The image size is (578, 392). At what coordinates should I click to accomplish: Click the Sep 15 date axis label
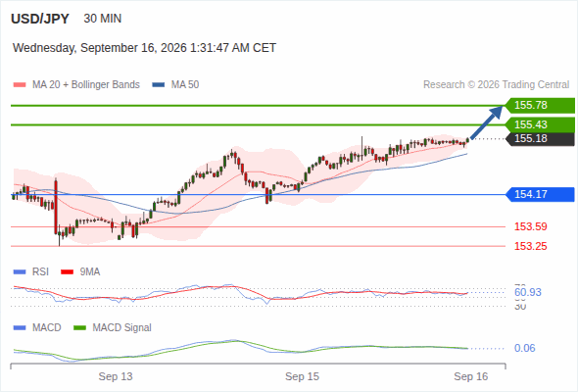[x=302, y=377]
